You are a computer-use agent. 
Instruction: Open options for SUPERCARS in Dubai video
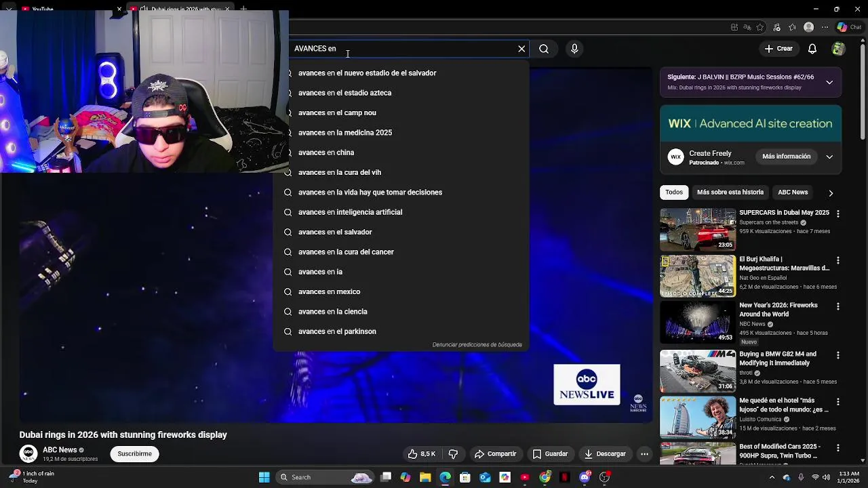tap(838, 213)
